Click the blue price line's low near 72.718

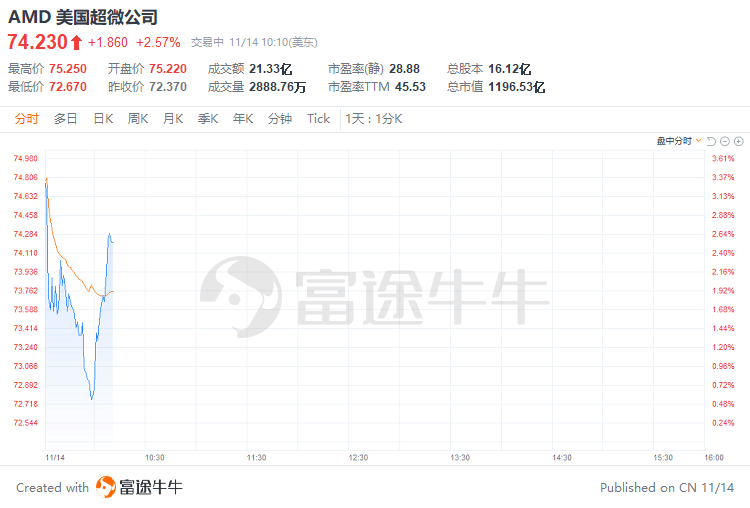[x=92, y=398]
